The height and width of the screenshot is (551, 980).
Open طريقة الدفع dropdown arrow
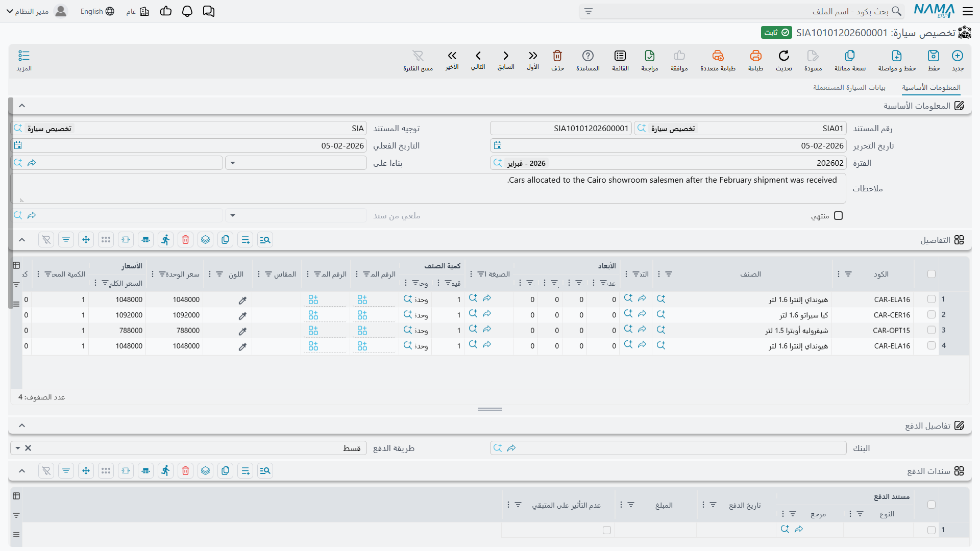(x=18, y=448)
